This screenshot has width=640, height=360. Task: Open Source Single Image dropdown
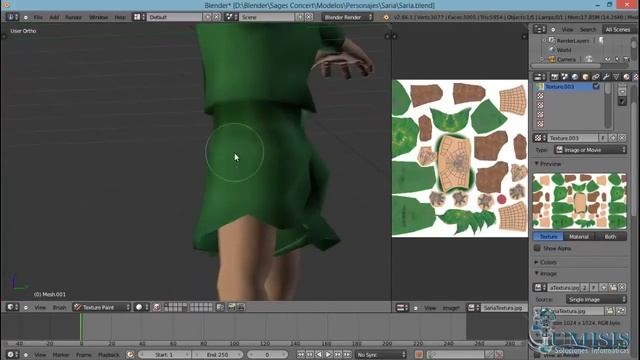tap(596, 300)
